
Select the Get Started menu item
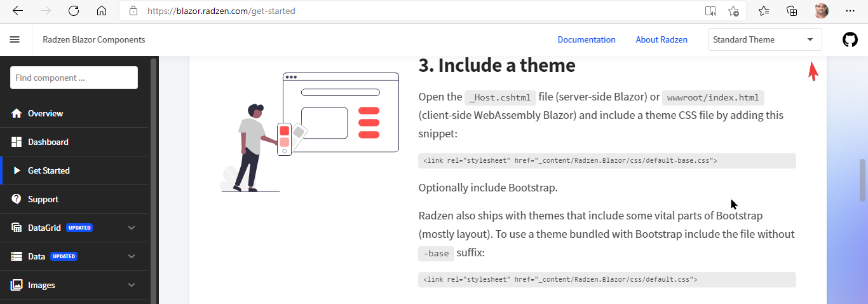click(x=74, y=170)
